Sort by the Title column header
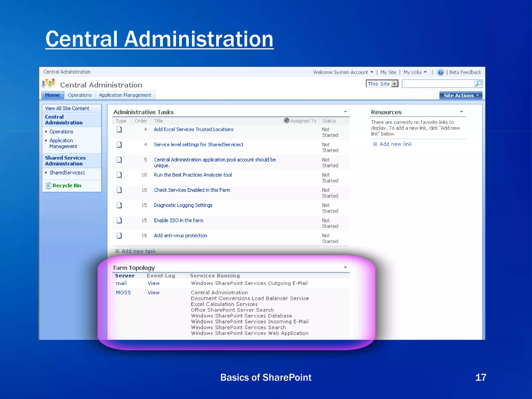 click(158, 121)
